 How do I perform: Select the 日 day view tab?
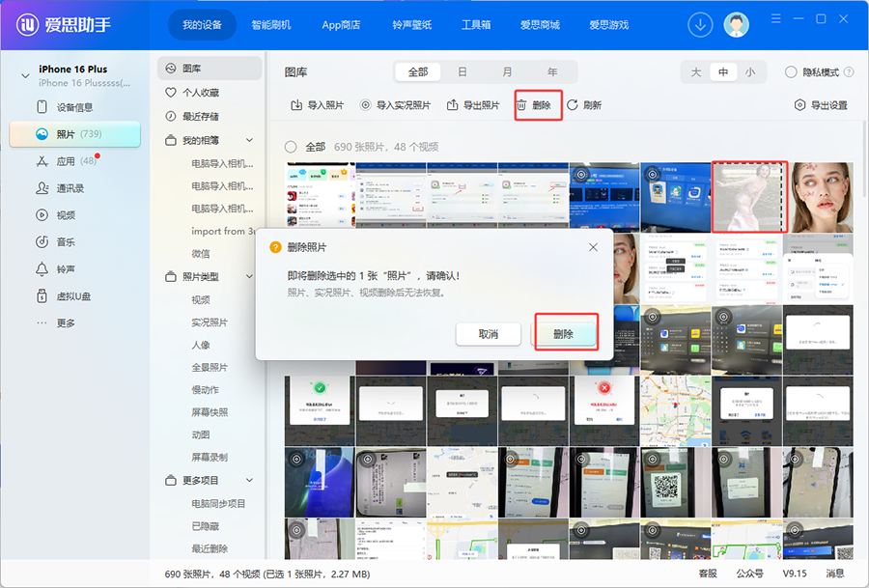(x=463, y=72)
